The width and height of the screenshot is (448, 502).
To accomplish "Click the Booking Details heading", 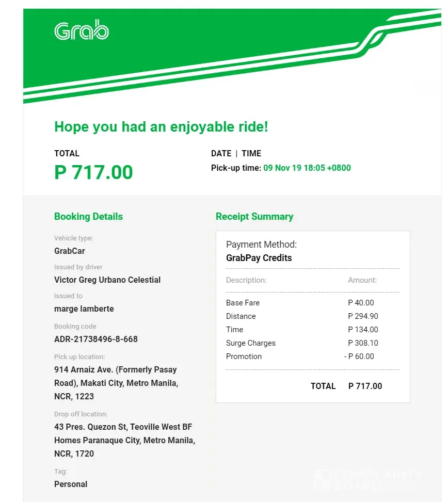I will [88, 217].
